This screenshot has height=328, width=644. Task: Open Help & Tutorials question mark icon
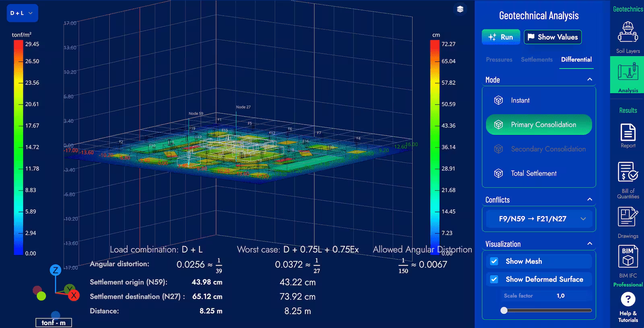pyautogui.click(x=627, y=299)
